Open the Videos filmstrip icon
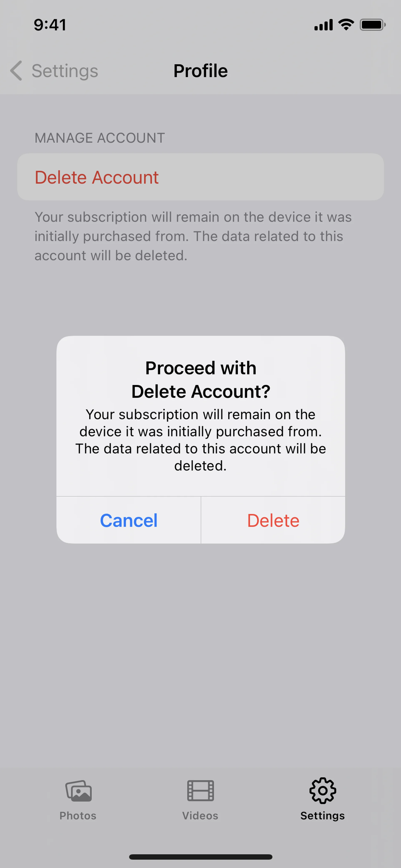Image resolution: width=401 pixels, height=868 pixels. point(200,791)
